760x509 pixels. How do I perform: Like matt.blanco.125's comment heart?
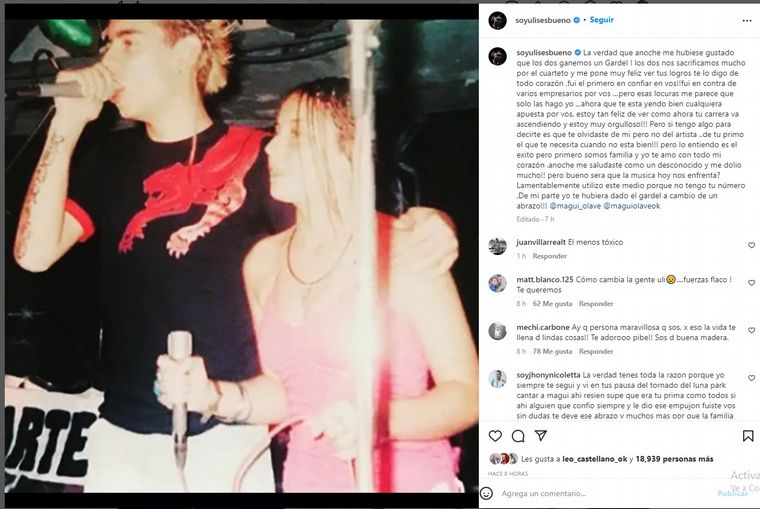click(752, 283)
